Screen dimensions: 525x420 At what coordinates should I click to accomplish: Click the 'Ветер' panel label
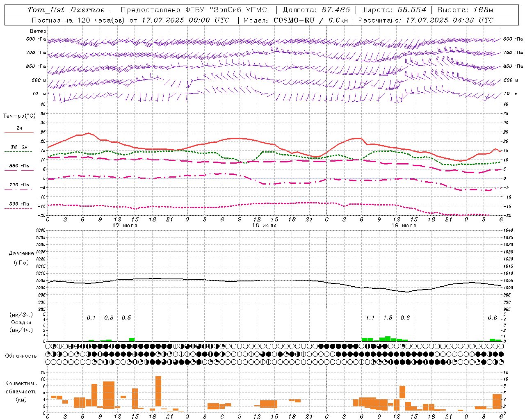[x=38, y=31]
